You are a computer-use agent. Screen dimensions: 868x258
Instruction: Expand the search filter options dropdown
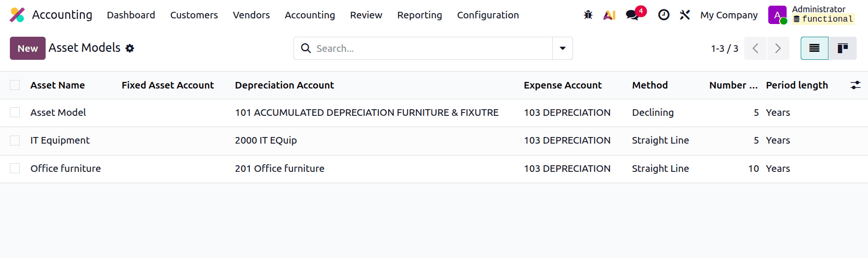pyautogui.click(x=563, y=48)
